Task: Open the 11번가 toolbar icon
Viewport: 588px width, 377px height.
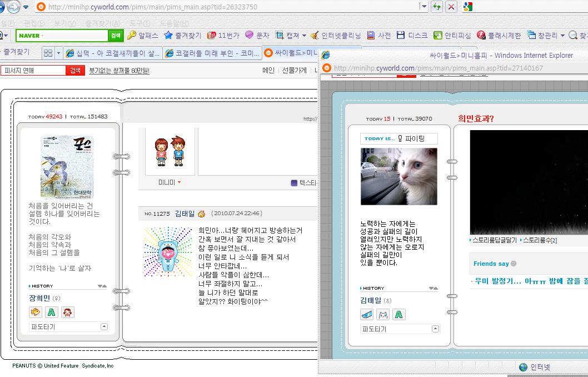Action: pos(212,35)
